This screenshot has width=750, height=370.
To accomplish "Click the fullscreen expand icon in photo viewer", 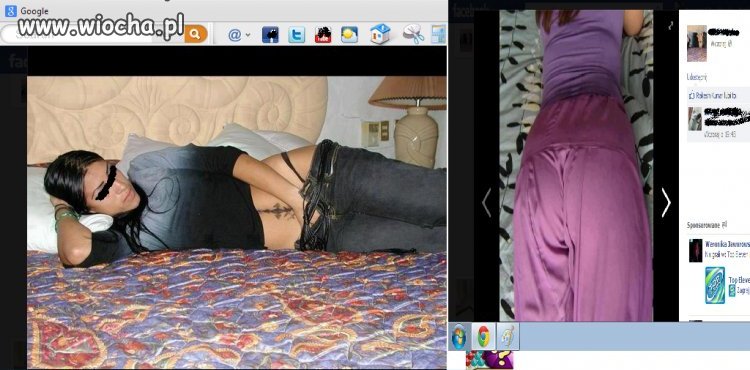I will (671, 25).
